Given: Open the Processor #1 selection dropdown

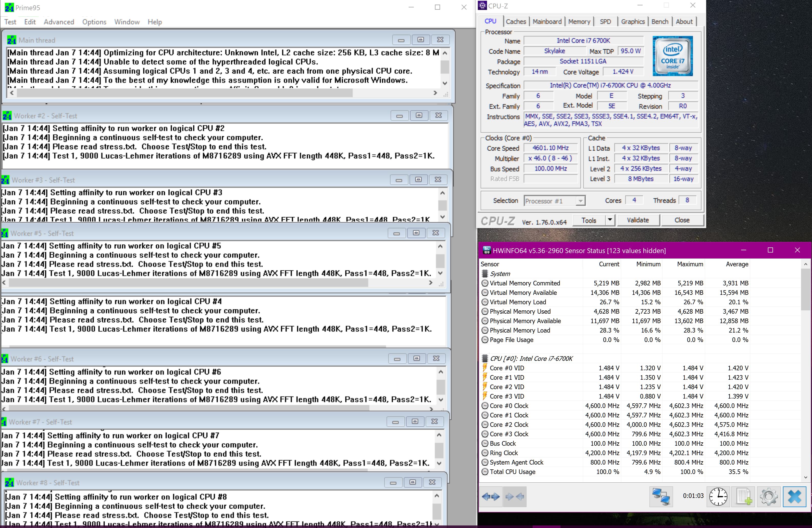Looking at the screenshot, I should (580, 201).
